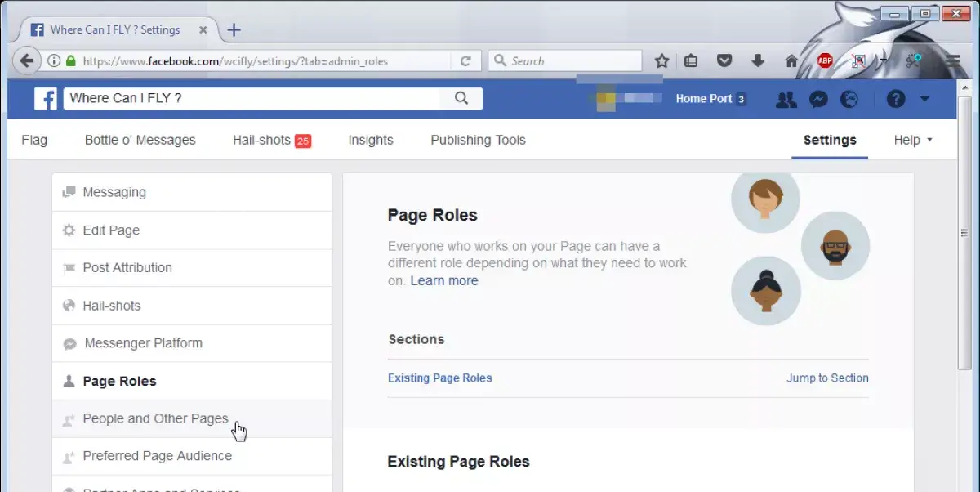The height and width of the screenshot is (492, 980).
Task: Click the Facebook search magnifier button
Action: [461, 99]
